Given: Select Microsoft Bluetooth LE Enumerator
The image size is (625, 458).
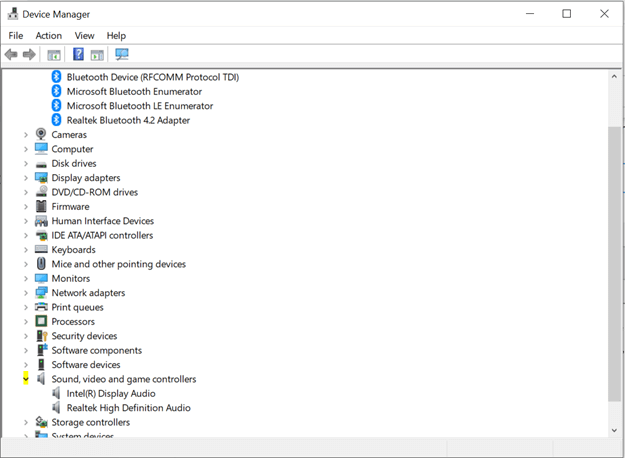Looking at the screenshot, I should click(x=140, y=106).
